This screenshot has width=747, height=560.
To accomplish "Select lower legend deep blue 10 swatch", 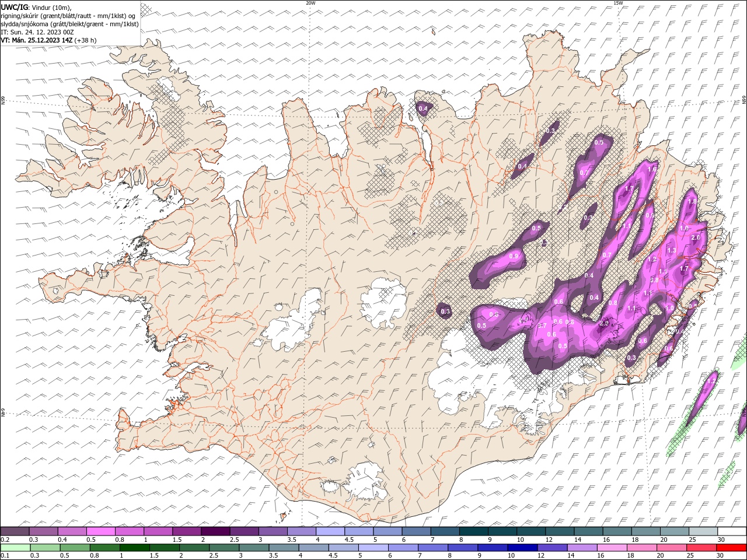I will 523,548.
